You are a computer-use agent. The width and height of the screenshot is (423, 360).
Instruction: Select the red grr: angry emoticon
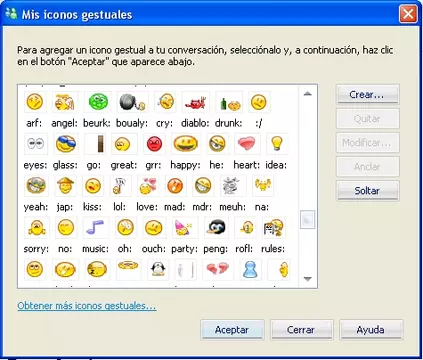coord(154,144)
